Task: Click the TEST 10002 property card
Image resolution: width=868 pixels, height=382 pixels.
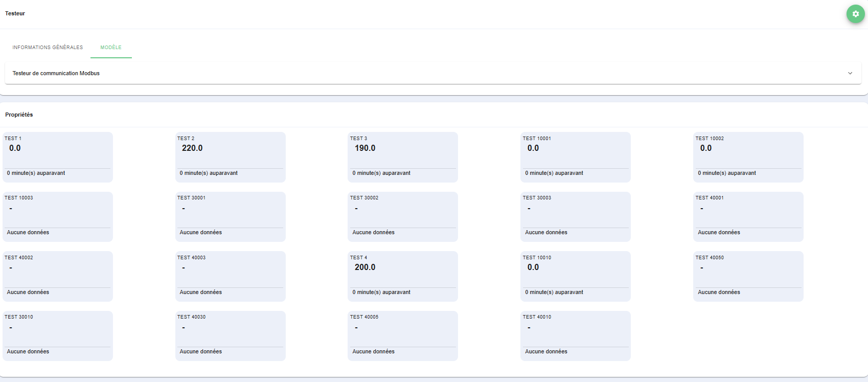Action: [748, 157]
